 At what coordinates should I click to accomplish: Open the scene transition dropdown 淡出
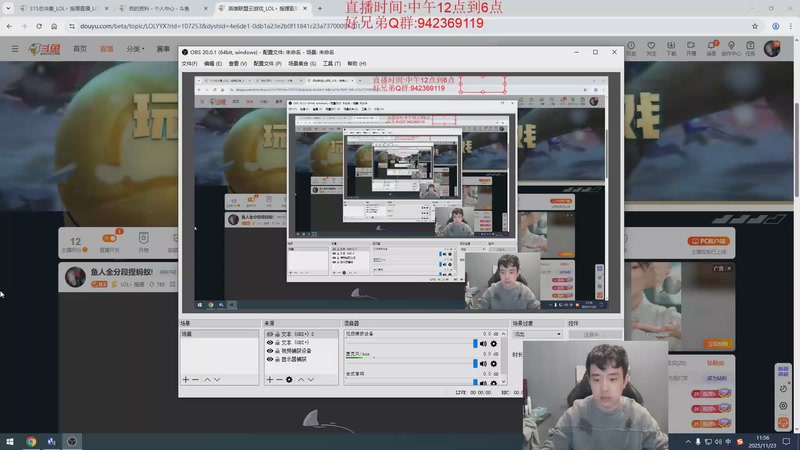tap(537, 334)
